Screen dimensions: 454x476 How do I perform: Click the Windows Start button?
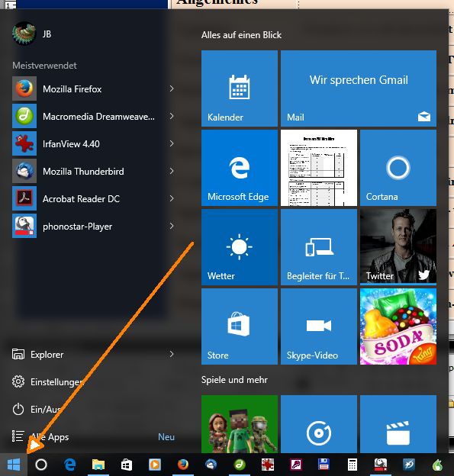point(14,465)
